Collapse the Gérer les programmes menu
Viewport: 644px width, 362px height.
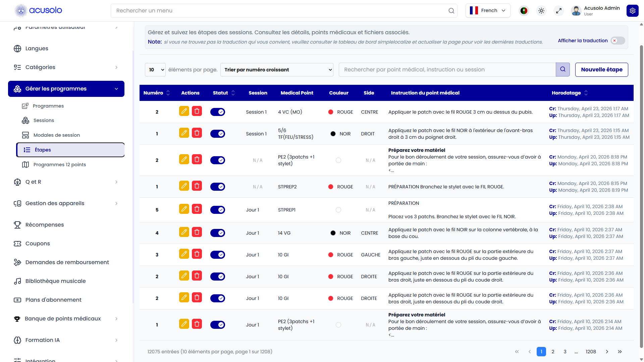pos(66,89)
